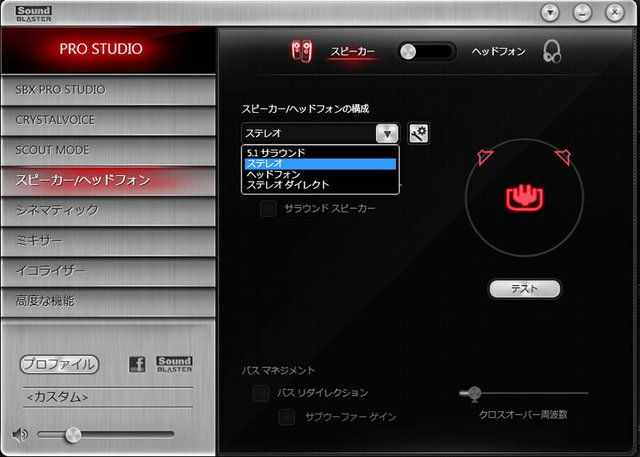Select ステレオ ダイレクト from the list

pyautogui.click(x=320, y=185)
